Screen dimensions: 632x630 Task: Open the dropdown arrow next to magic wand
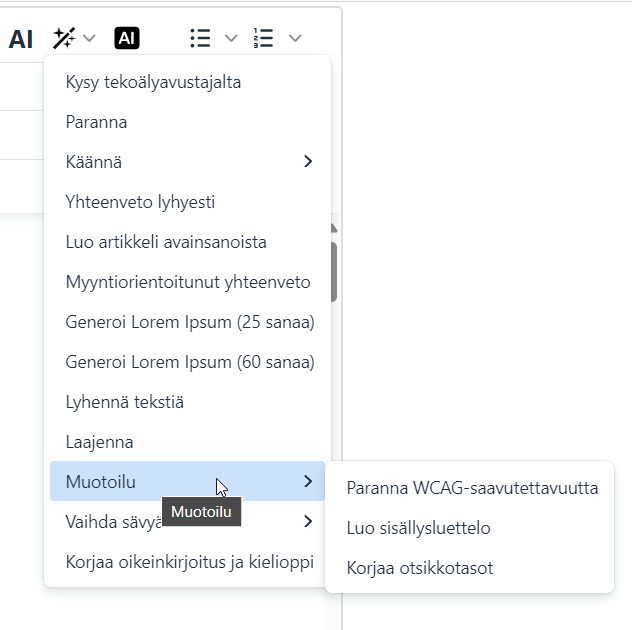click(x=89, y=38)
